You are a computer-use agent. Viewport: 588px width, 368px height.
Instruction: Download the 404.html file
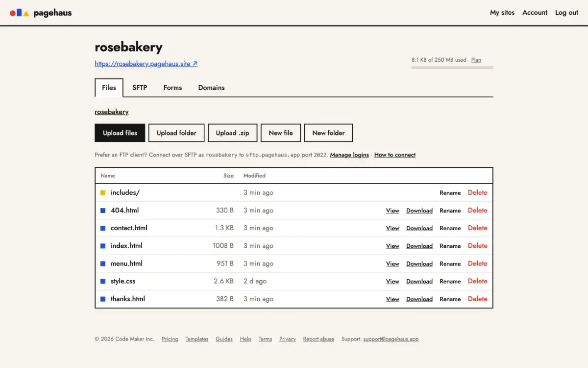[419, 210]
